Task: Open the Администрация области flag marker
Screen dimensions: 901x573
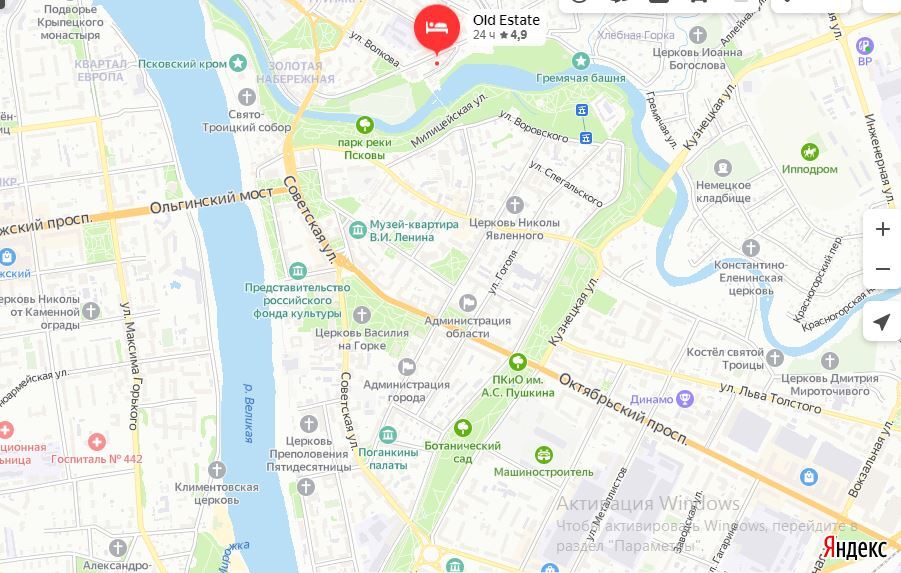Action: click(468, 303)
